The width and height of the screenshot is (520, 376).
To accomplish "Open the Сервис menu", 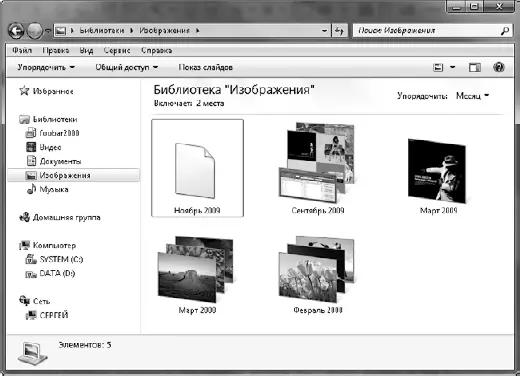I will (x=117, y=50).
